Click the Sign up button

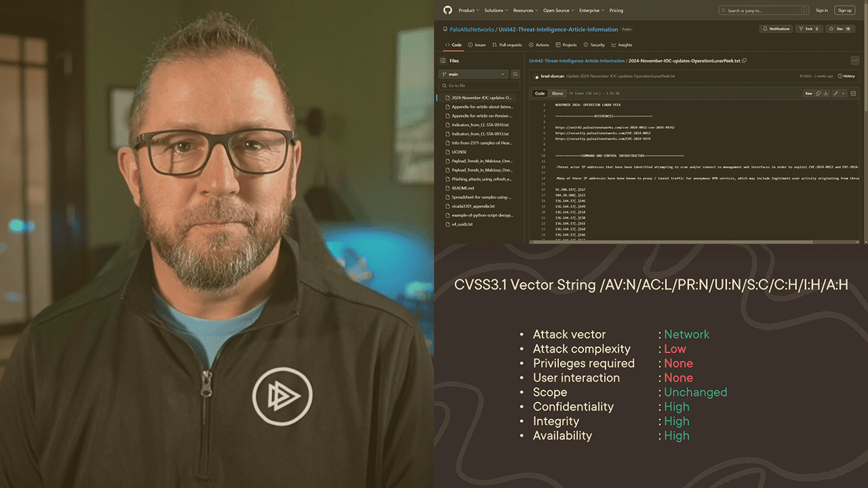click(x=844, y=10)
